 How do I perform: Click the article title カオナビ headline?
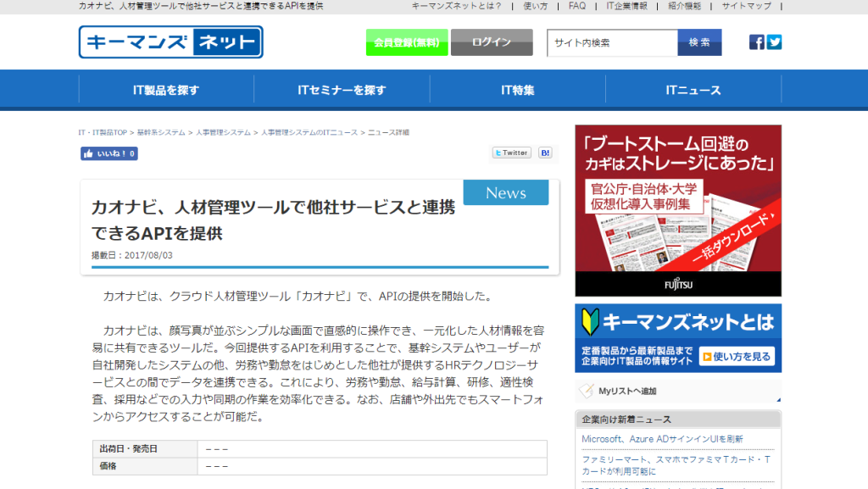pos(274,220)
